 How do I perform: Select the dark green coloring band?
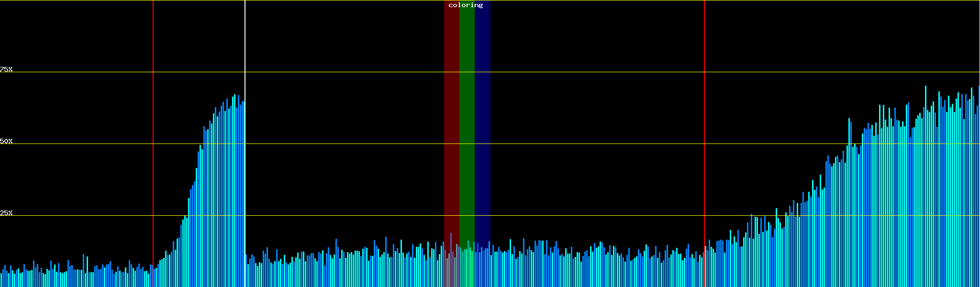[x=467, y=120]
